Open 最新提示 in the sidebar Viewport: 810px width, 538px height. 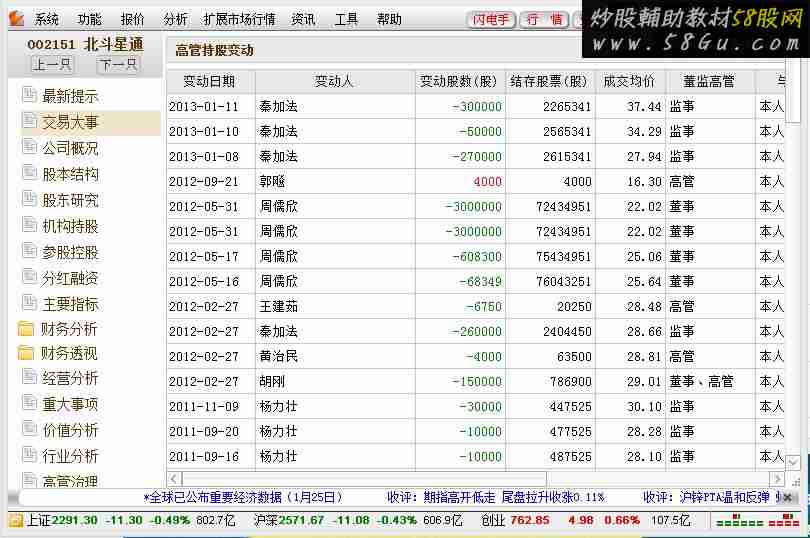click(70, 96)
